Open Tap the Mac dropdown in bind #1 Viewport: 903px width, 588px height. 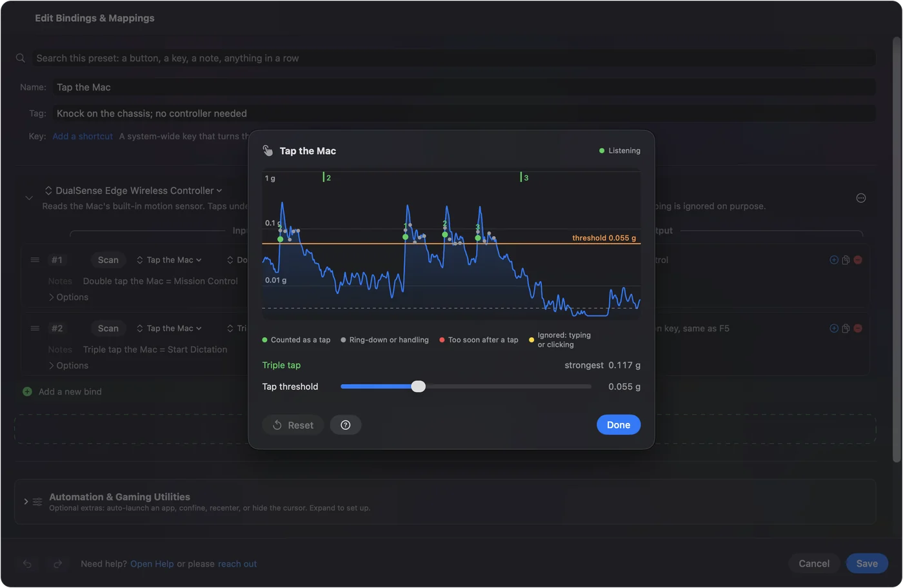169,260
